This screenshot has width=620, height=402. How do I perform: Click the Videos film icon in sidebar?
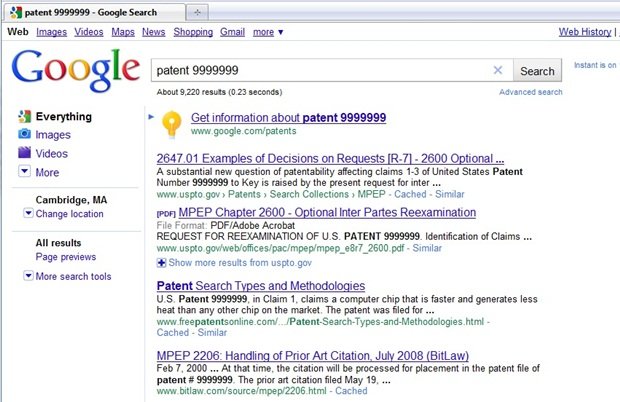25,153
